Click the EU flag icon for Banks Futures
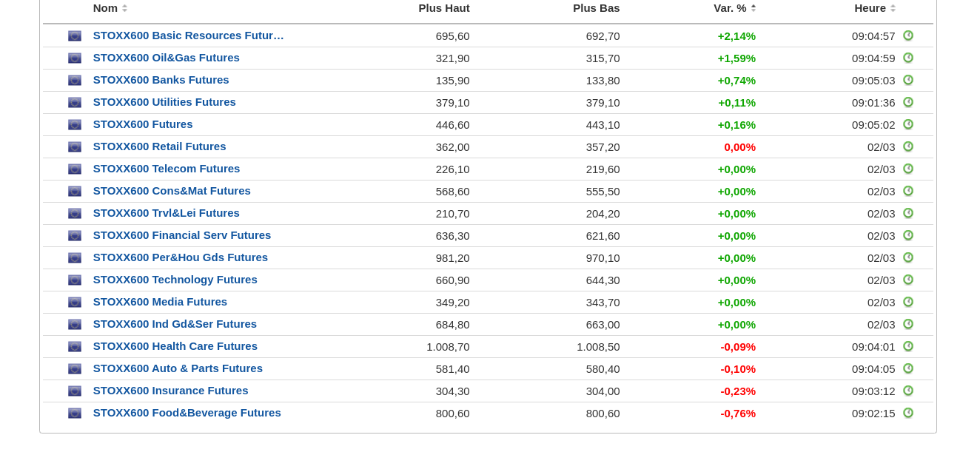 [x=75, y=80]
